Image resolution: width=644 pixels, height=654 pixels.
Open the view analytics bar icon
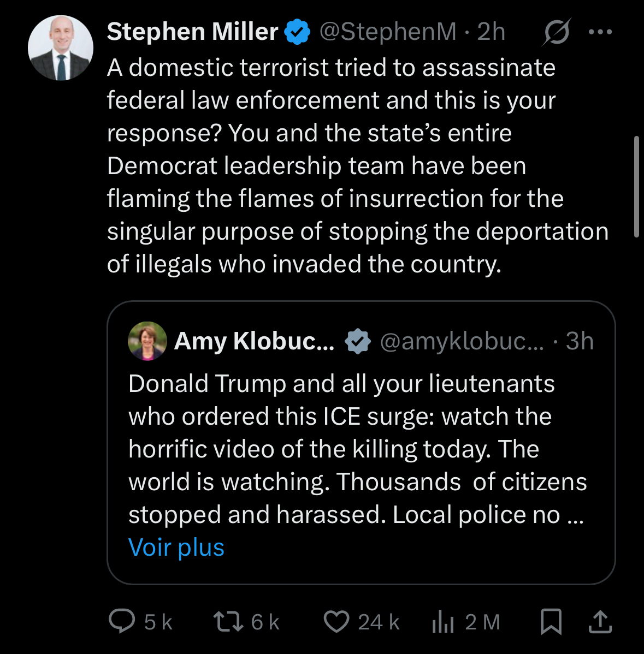pyautogui.click(x=442, y=622)
